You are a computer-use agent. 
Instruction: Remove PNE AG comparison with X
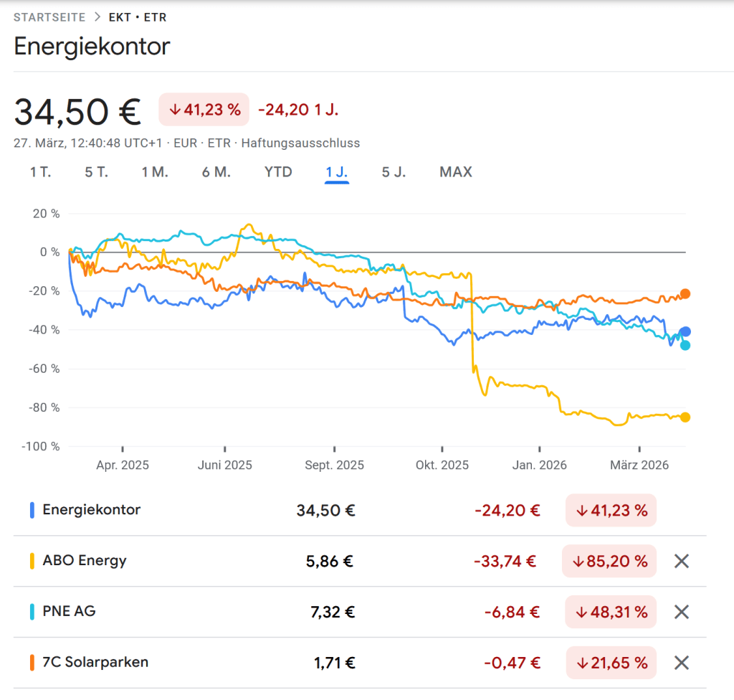[682, 612]
